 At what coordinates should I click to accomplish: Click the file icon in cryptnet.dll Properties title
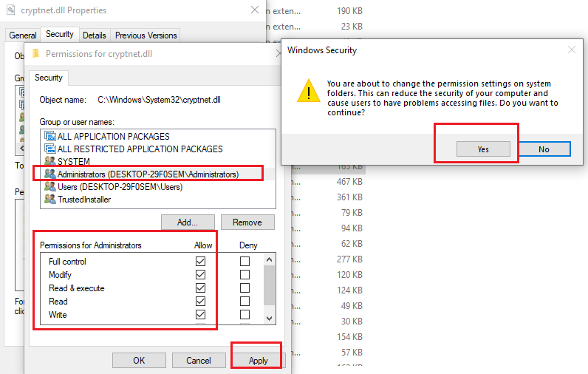click(x=11, y=10)
